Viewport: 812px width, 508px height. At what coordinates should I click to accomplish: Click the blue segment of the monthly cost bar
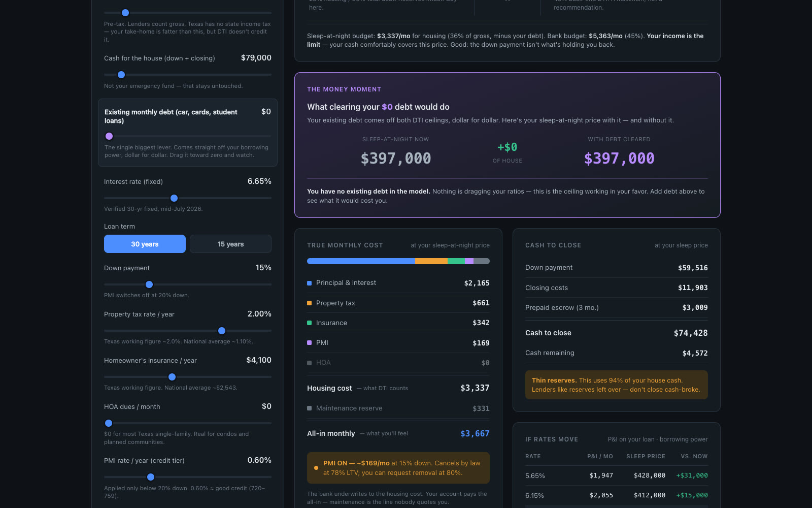(361, 261)
